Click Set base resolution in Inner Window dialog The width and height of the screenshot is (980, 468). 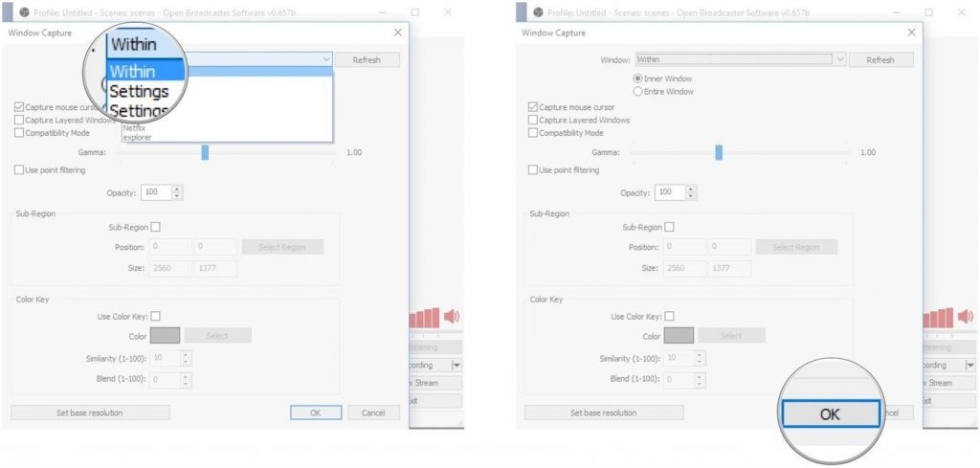click(x=605, y=412)
